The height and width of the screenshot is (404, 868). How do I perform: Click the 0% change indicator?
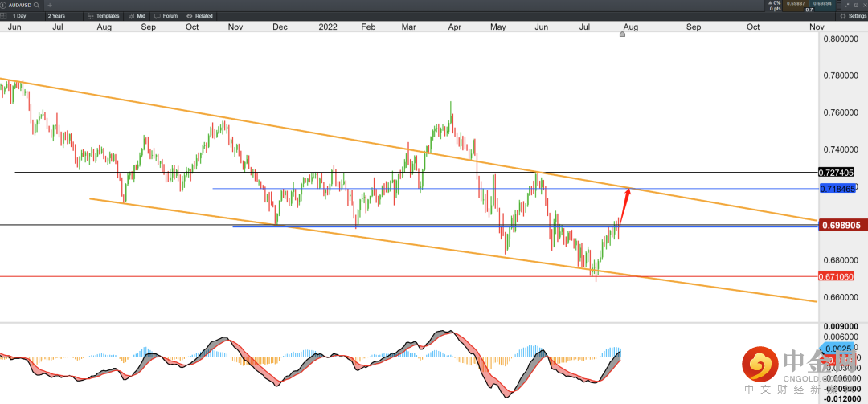774,2
